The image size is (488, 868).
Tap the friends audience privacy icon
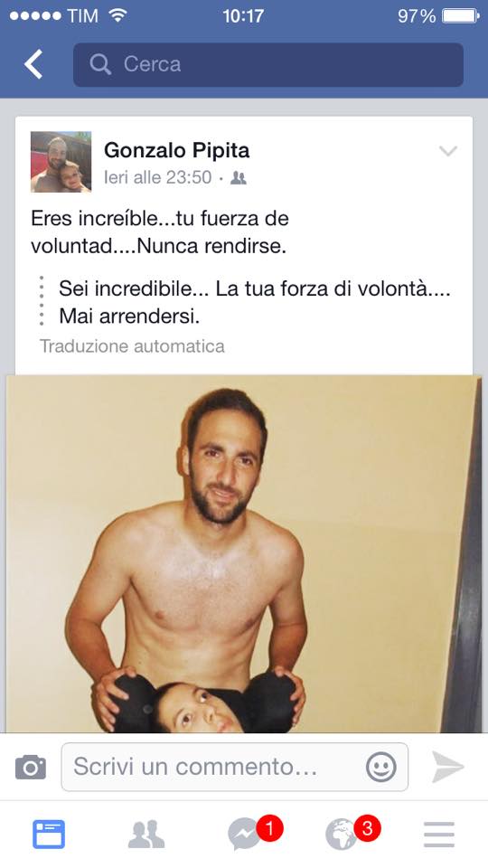(239, 178)
